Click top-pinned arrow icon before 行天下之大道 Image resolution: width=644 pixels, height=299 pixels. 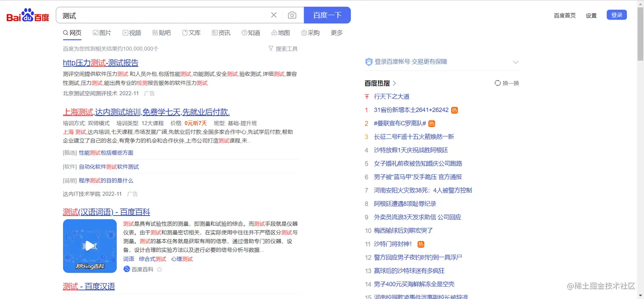[367, 97]
